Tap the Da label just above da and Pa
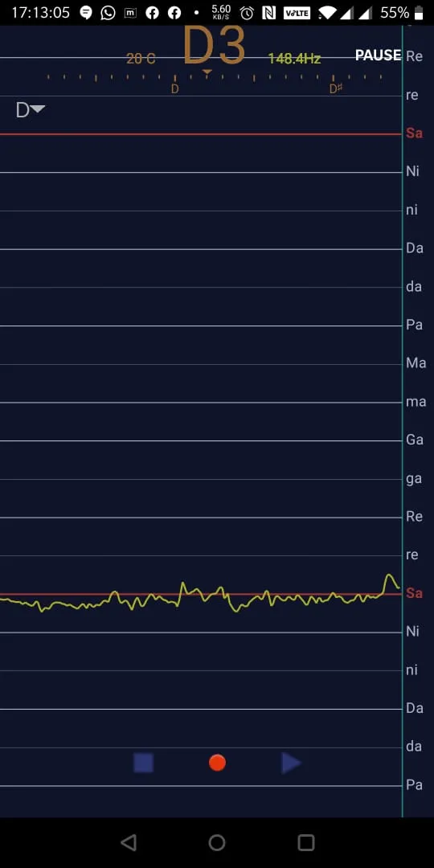The width and height of the screenshot is (434, 868). pos(415,248)
